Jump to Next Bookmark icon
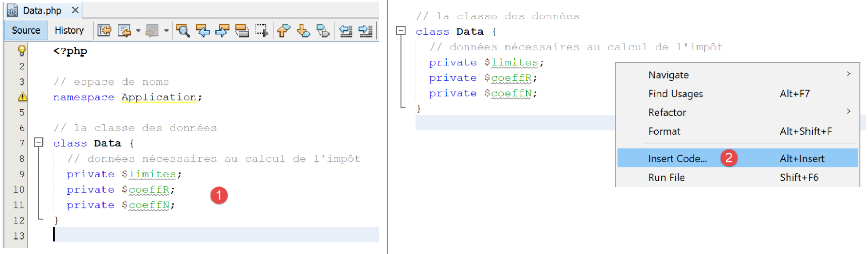The width and height of the screenshot is (868, 254). (303, 30)
